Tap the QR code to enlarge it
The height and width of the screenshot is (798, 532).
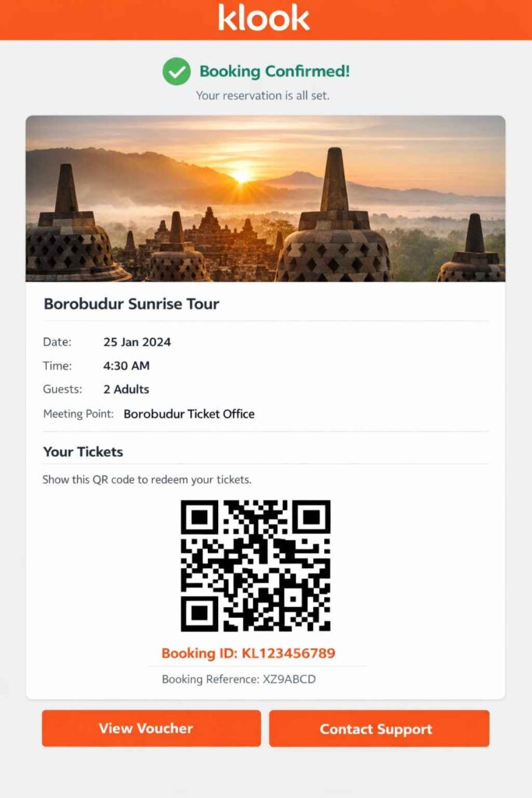coord(255,565)
